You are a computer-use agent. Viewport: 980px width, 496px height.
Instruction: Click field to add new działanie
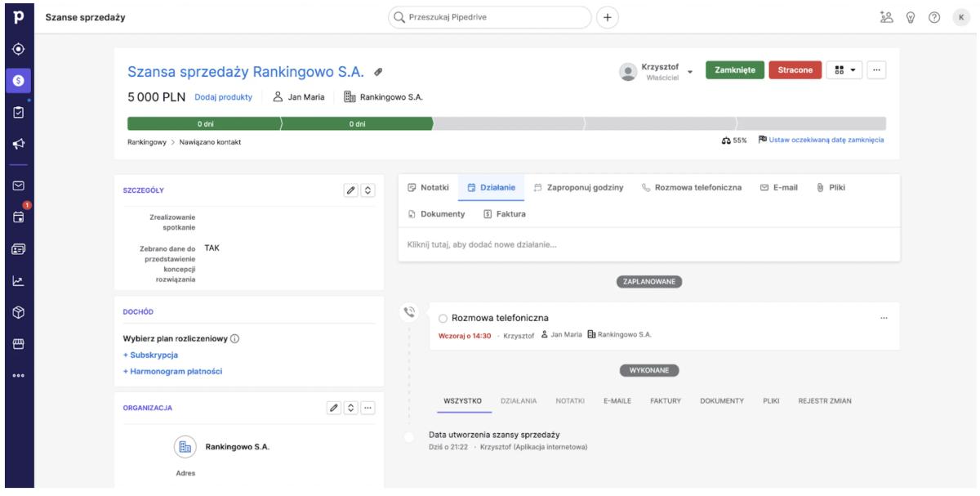pos(649,245)
